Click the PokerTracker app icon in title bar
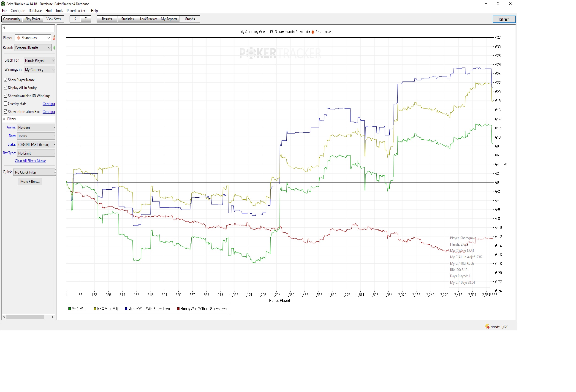The width and height of the screenshot is (576, 392). [3, 4]
